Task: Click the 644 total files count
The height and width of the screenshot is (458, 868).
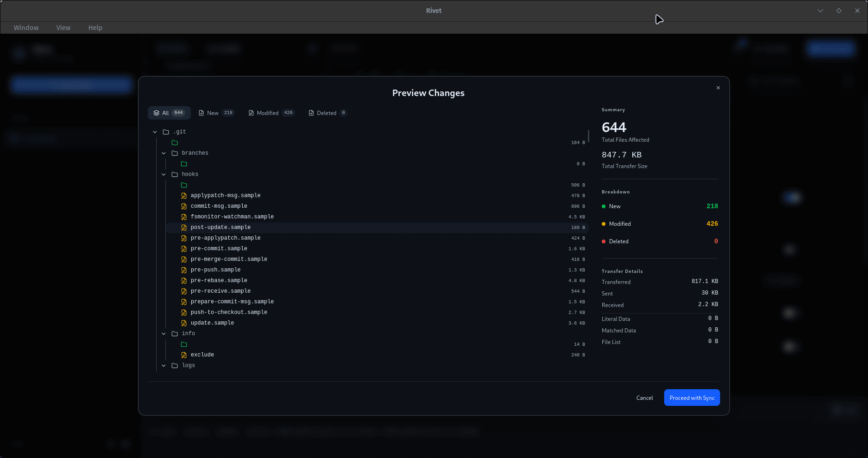Action: pyautogui.click(x=614, y=127)
